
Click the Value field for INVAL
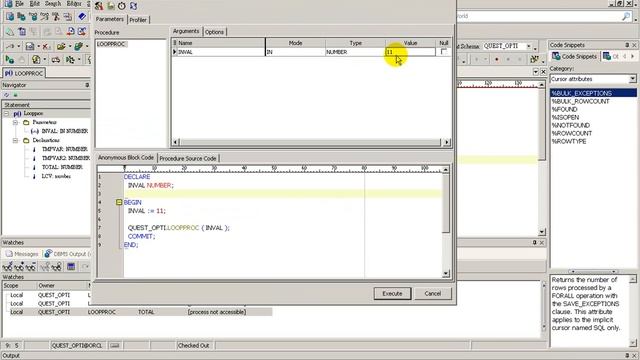[x=410, y=52]
